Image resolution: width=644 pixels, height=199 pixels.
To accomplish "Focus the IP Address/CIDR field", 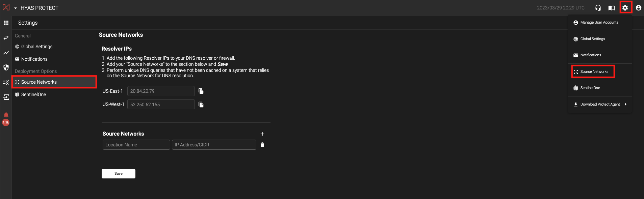I will point(214,145).
